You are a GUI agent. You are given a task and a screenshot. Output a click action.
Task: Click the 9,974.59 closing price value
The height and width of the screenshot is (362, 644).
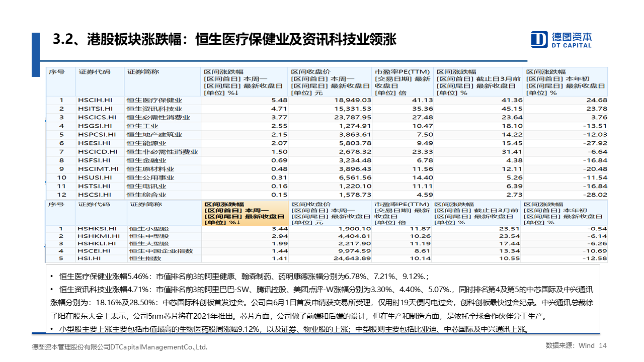(x=354, y=251)
